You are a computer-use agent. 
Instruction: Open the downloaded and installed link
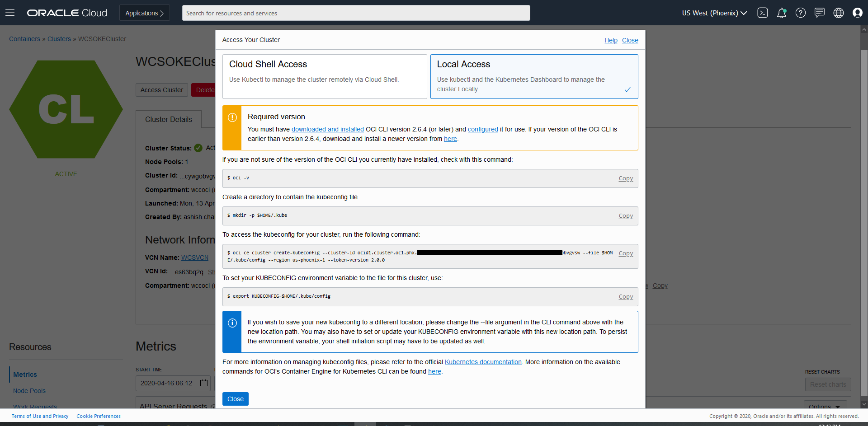(328, 129)
